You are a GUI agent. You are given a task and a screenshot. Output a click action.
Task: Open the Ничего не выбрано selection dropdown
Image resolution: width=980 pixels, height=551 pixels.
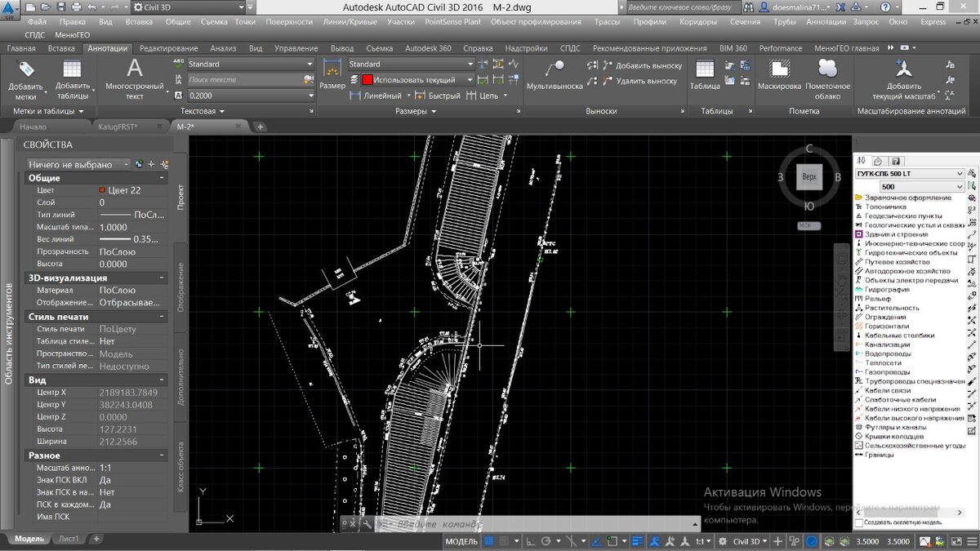coord(78,164)
